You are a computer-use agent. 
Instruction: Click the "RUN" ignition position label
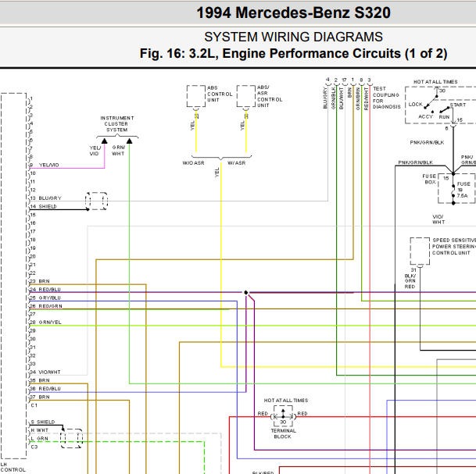point(444,117)
